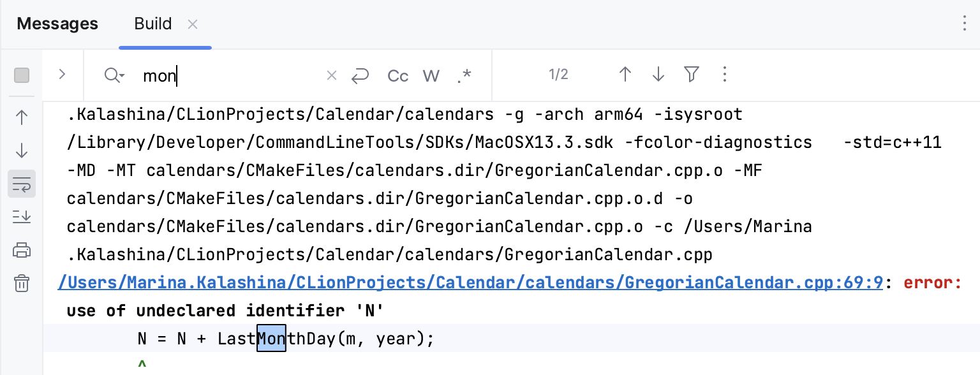Open search history via magnifier dropdown
Image resolution: width=980 pixels, height=375 pixels.
(x=114, y=75)
